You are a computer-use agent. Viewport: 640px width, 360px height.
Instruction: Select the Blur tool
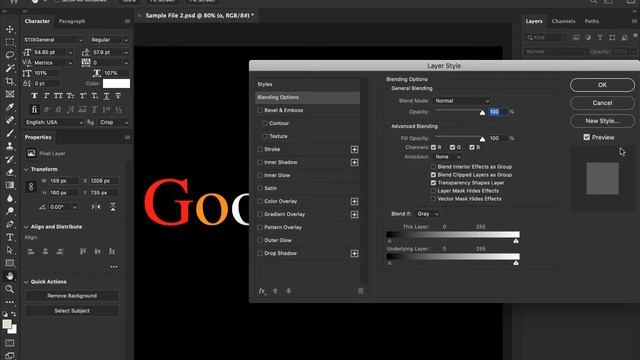point(10,198)
